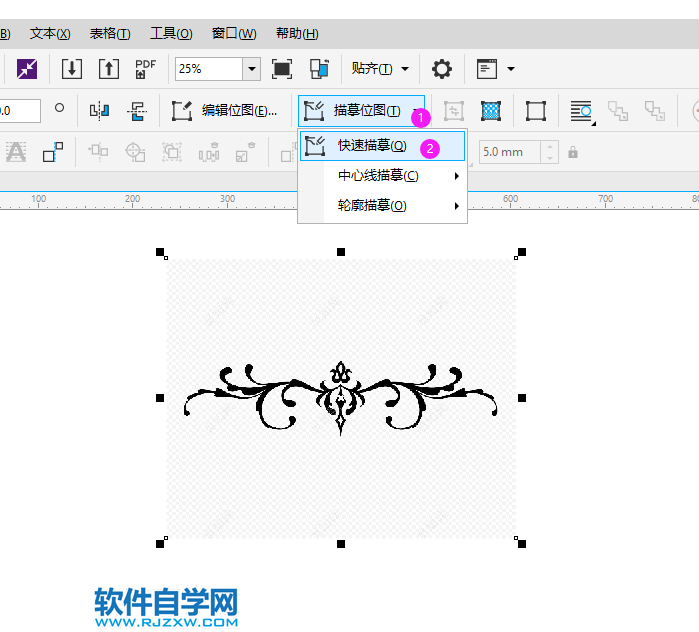Click the mirror vertically icon
The width and height of the screenshot is (699, 632).
point(137,111)
